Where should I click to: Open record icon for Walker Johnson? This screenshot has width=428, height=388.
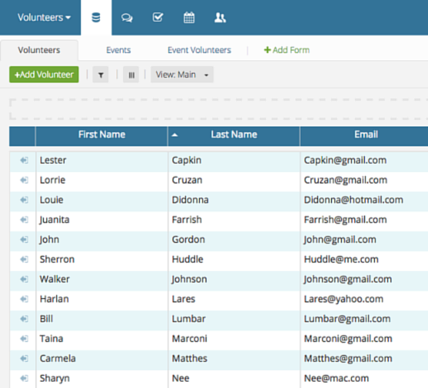tap(24, 279)
